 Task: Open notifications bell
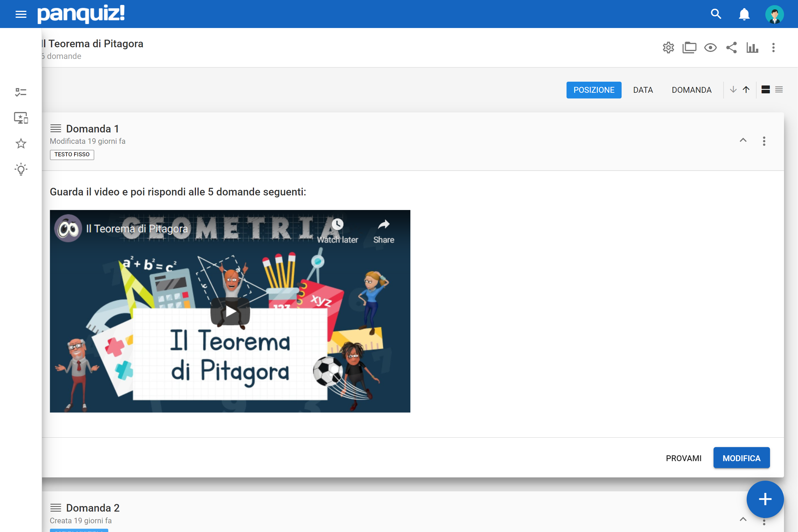(744, 14)
